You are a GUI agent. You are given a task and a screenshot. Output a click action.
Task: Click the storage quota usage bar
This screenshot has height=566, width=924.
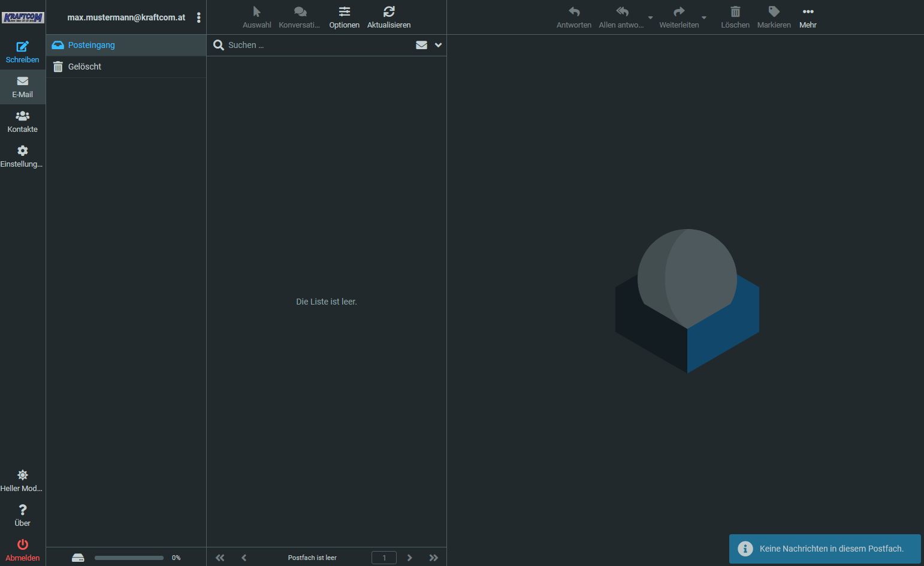pos(129,558)
